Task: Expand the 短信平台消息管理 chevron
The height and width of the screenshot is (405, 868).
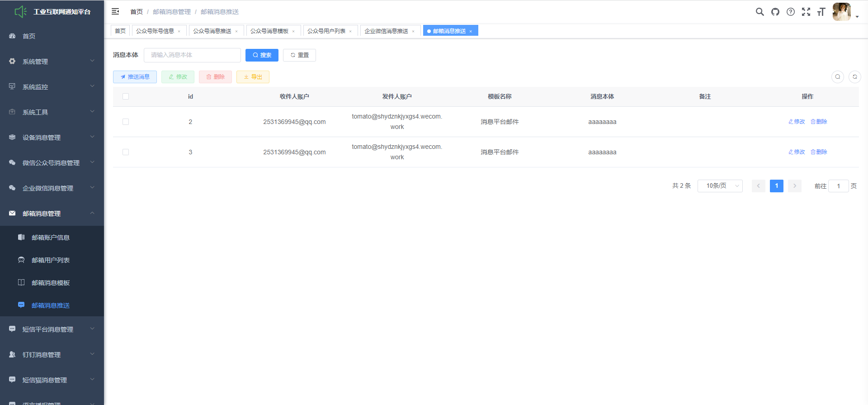Action: (92, 329)
